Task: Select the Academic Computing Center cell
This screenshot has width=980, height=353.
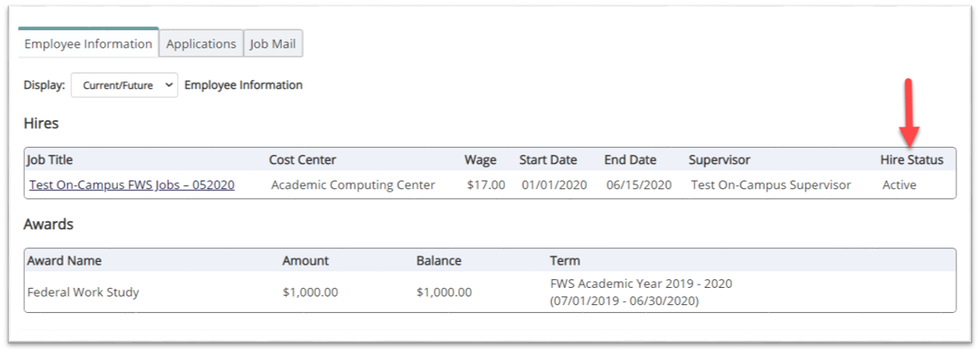Action: click(x=353, y=185)
